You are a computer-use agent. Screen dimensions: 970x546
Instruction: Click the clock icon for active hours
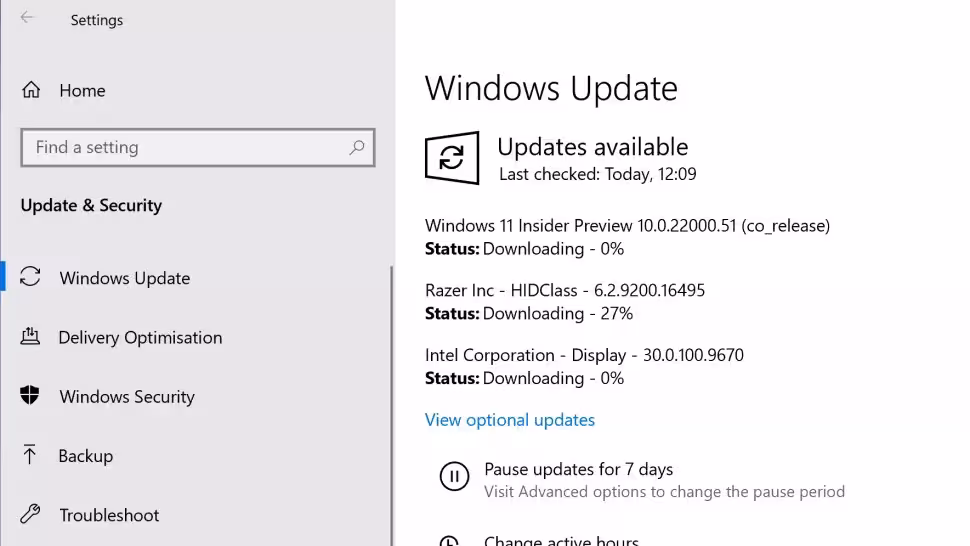click(x=449, y=541)
